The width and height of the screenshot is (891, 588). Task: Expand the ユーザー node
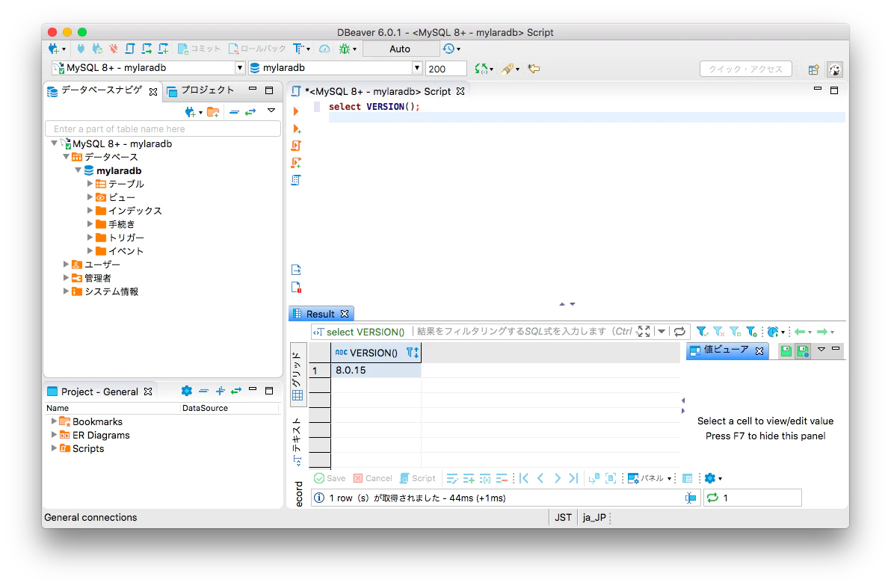[66, 264]
